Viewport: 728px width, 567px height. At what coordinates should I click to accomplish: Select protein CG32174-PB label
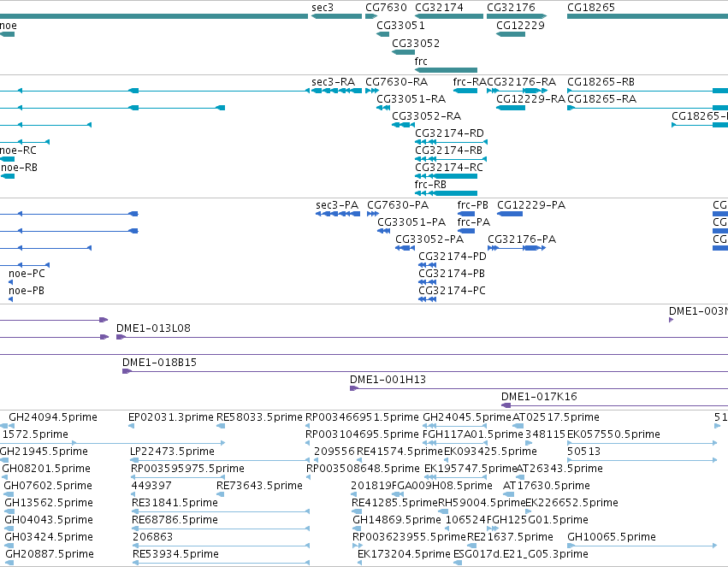click(452, 274)
